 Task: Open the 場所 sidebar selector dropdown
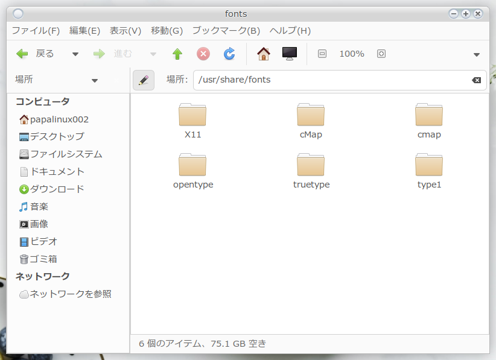pos(95,80)
